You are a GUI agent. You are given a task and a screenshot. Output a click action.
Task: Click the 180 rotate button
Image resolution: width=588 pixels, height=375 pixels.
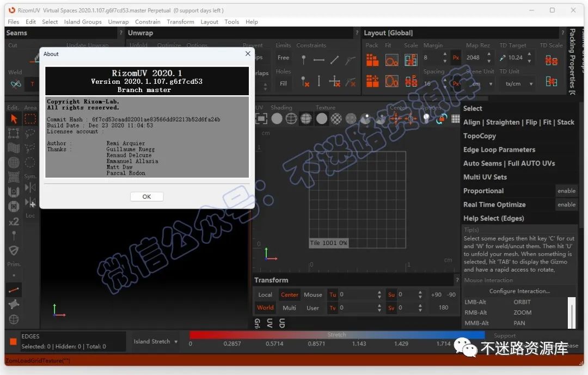443,308
